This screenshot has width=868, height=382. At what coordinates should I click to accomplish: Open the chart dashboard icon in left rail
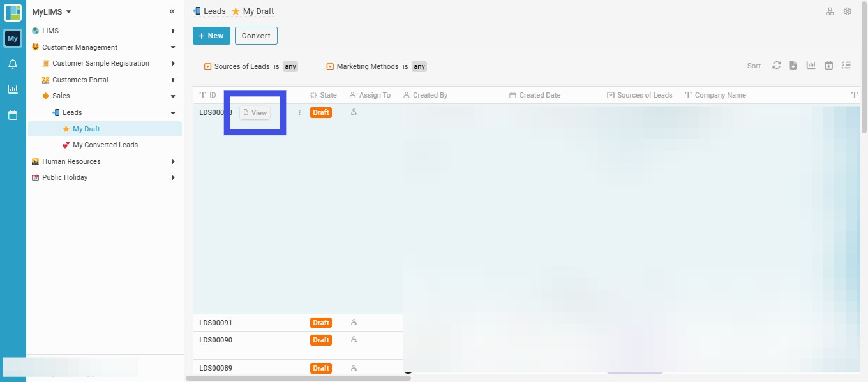(x=13, y=89)
